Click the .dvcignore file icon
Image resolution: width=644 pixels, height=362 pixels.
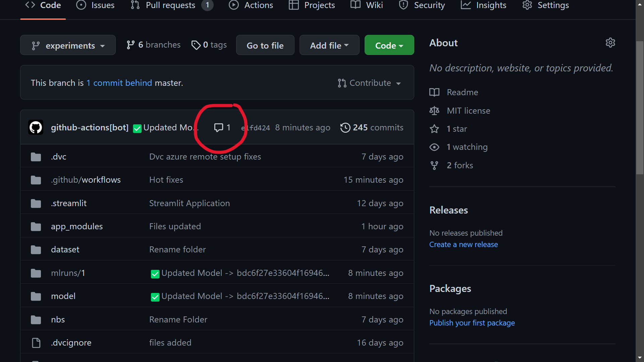point(36,343)
